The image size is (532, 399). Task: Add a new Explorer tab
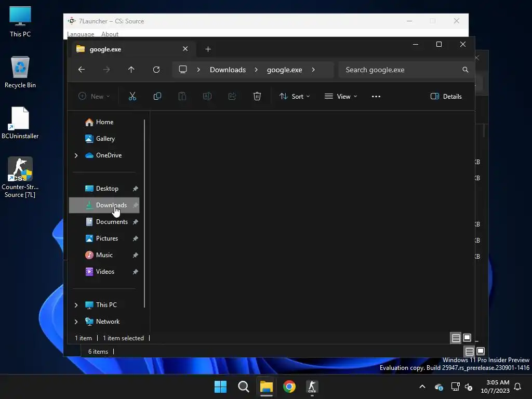point(208,49)
